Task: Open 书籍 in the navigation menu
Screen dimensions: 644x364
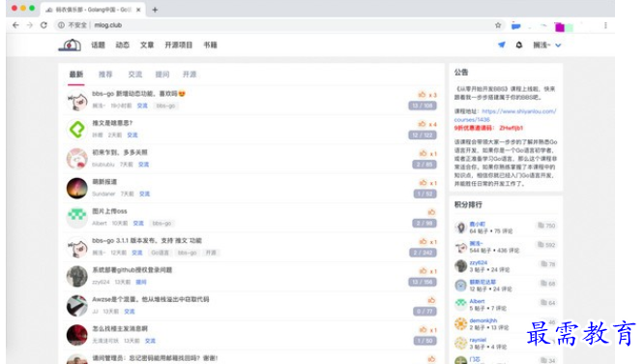Action: click(x=210, y=45)
